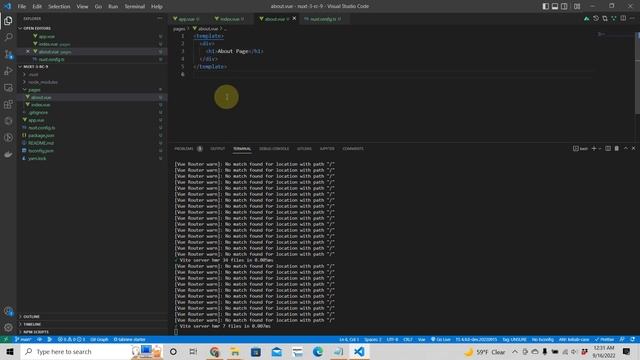Switch to nuxt.config.ts editor tab

point(323,19)
